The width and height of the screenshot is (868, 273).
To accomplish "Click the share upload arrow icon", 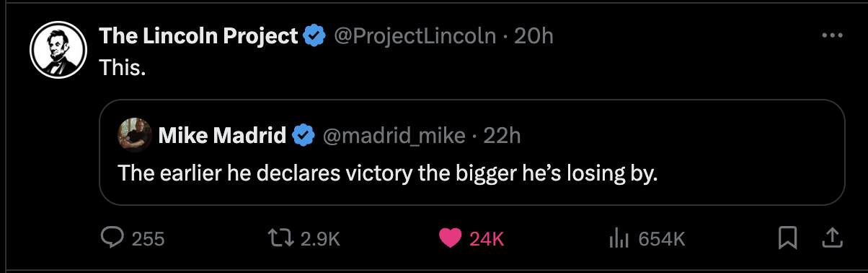I will click(x=829, y=237).
